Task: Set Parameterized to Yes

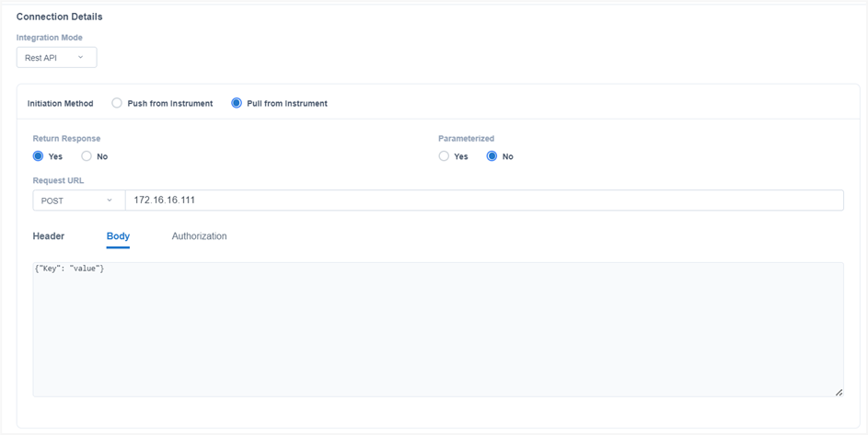Action: pyautogui.click(x=444, y=156)
